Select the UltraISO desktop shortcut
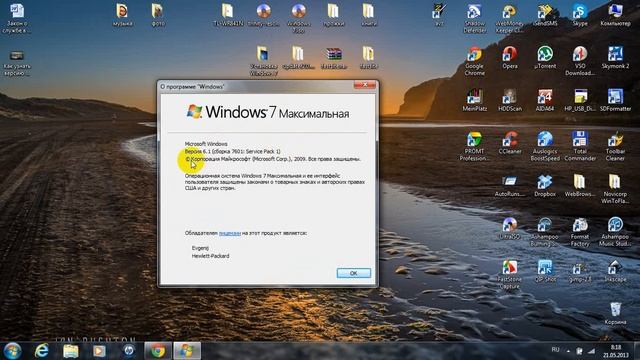640x360 pixels. point(510,228)
